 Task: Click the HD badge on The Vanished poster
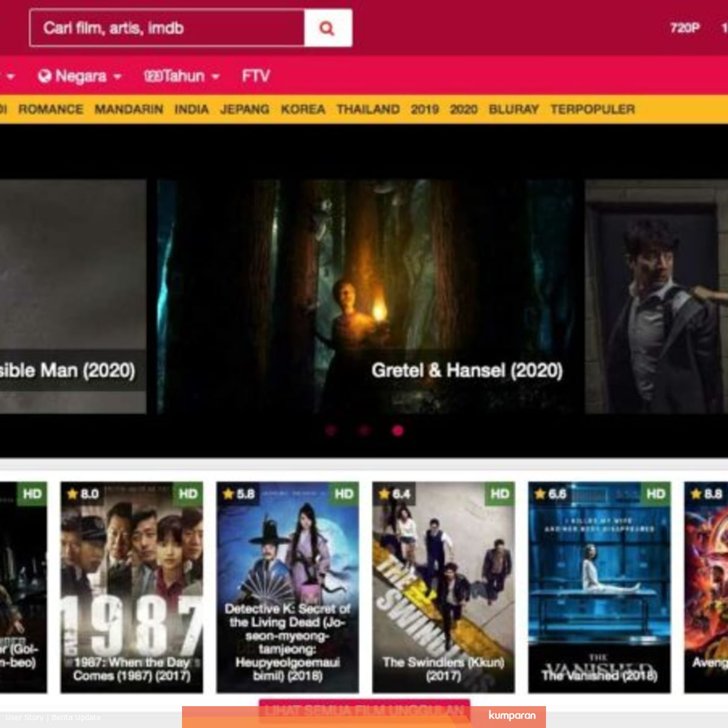pos(656,494)
